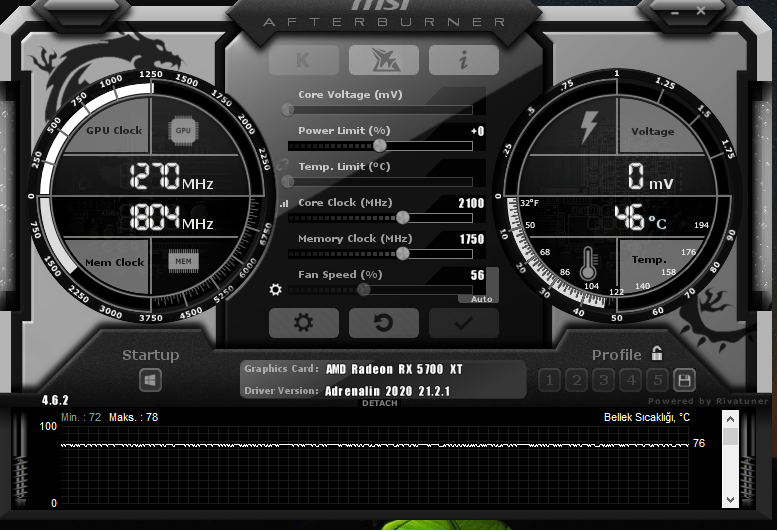This screenshot has height=531, width=778.
Task: Click the monitoring graph scrollbar thumb
Action: coord(730,437)
